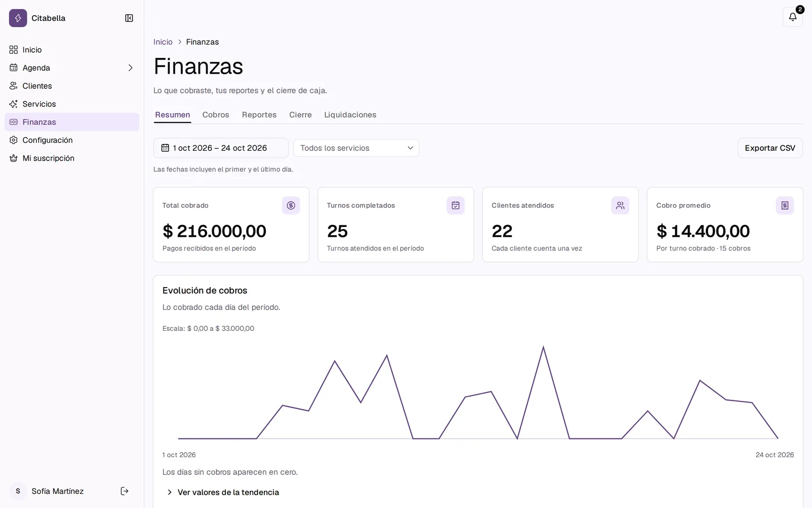Click Por turno cobrado · 15 cobros text
The width and height of the screenshot is (812, 508).
point(703,248)
